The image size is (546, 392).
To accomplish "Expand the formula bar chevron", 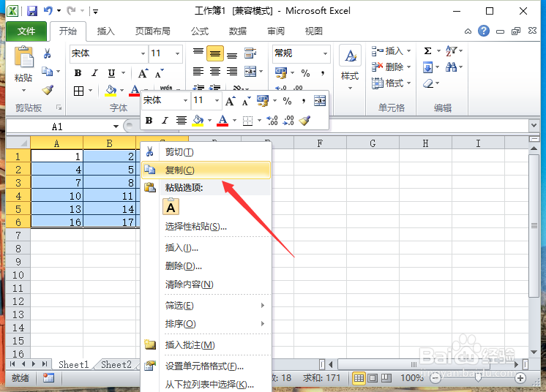I will pos(534,125).
